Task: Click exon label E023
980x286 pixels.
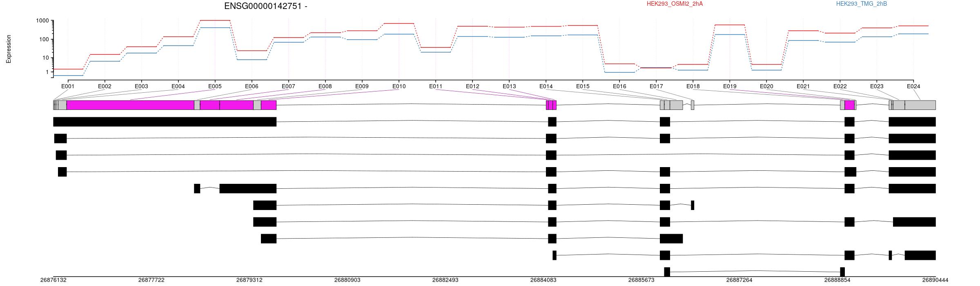Action: [877, 86]
